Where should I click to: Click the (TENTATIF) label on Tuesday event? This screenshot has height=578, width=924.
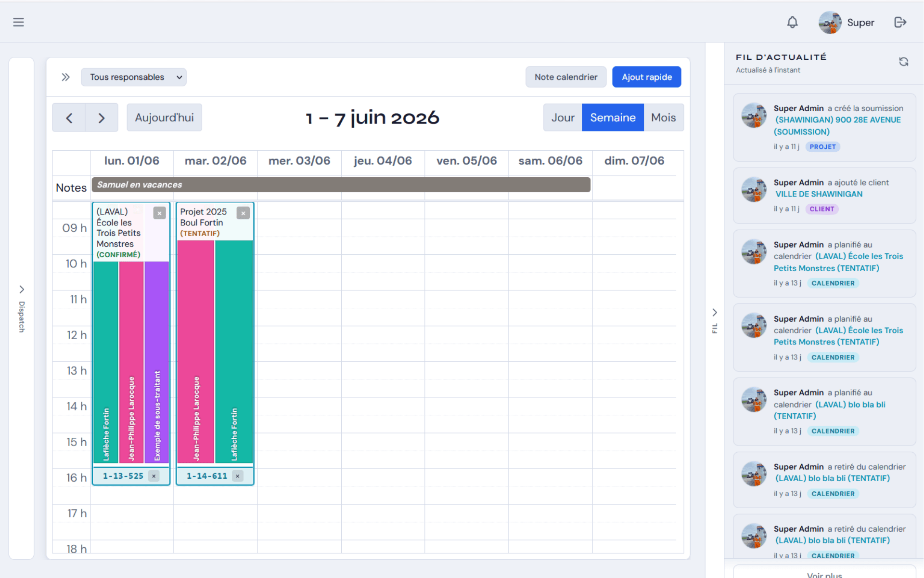tap(200, 234)
